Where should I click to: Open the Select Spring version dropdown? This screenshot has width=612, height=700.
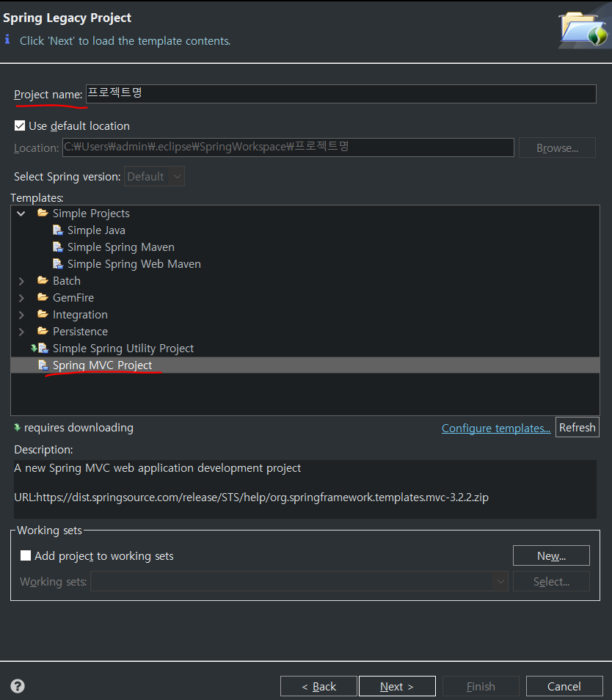[x=154, y=176]
